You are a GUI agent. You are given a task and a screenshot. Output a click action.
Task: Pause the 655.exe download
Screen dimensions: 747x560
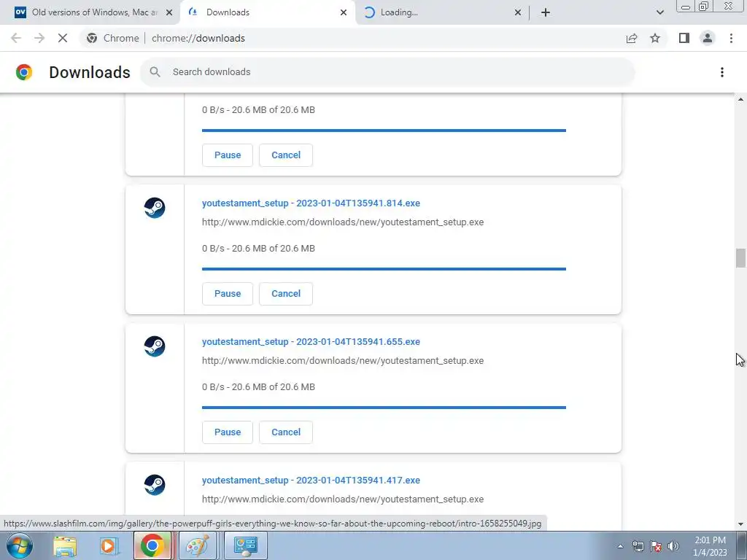[228, 432]
